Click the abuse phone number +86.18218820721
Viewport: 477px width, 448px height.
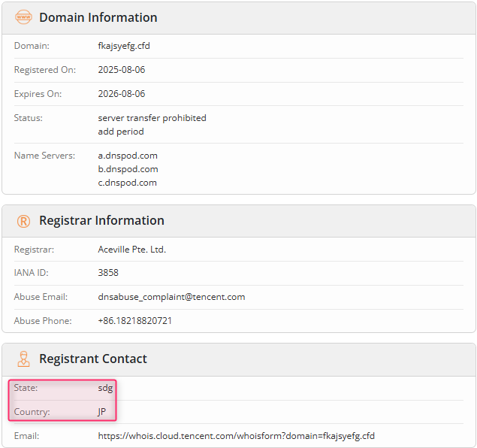click(135, 321)
